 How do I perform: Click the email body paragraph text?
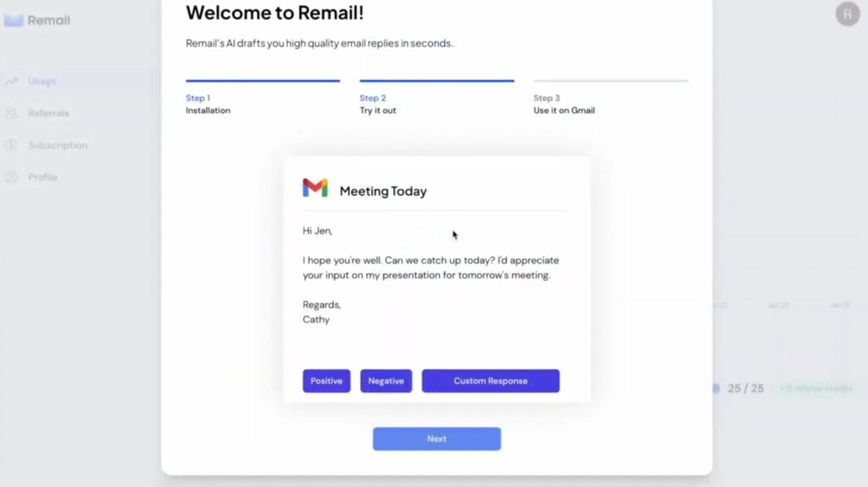click(431, 267)
